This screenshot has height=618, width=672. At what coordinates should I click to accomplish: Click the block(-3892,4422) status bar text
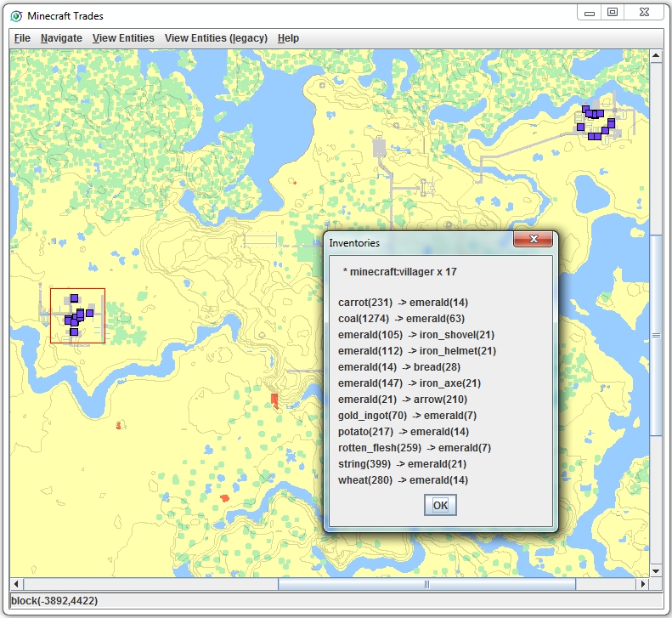point(54,601)
